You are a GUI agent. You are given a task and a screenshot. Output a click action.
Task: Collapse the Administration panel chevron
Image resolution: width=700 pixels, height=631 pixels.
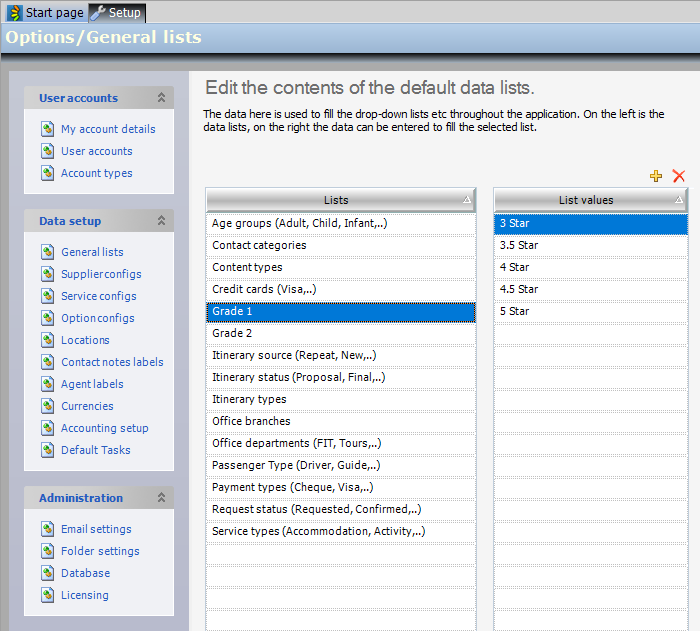pos(161,498)
